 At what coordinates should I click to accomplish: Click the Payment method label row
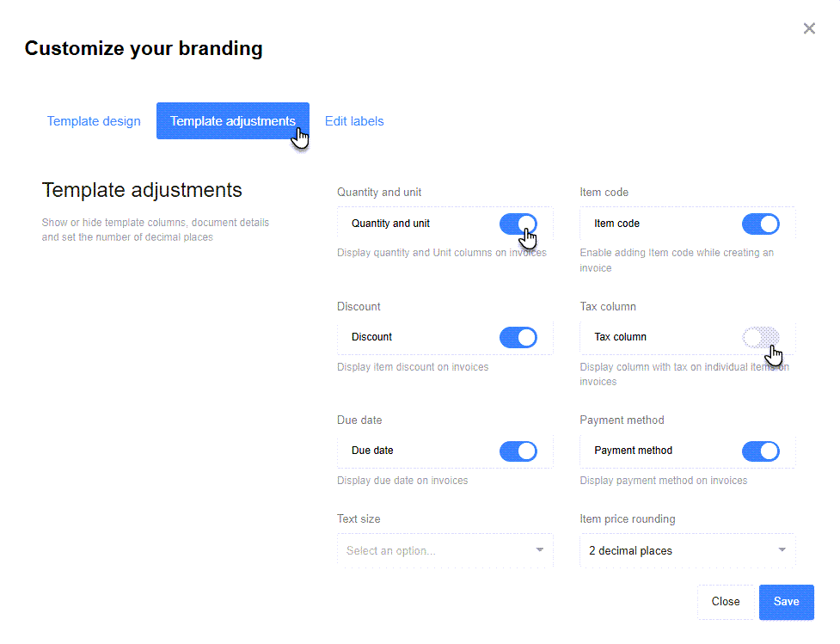coord(633,451)
